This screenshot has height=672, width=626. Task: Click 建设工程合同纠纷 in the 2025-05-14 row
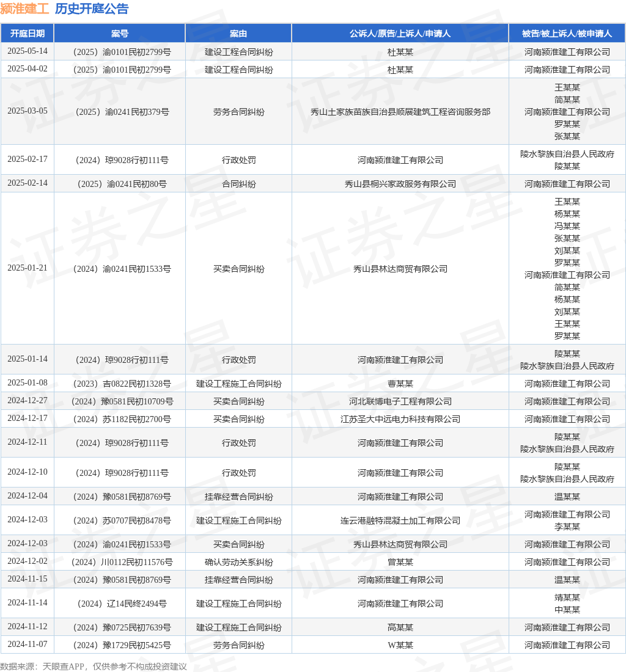pyautogui.click(x=238, y=52)
